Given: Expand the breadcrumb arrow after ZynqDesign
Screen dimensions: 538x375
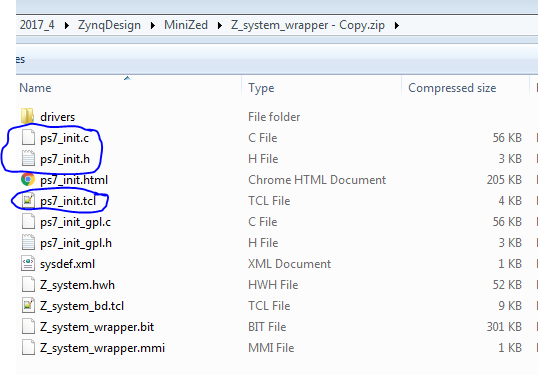Looking at the screenshot, I should click(x=152, y=25).
